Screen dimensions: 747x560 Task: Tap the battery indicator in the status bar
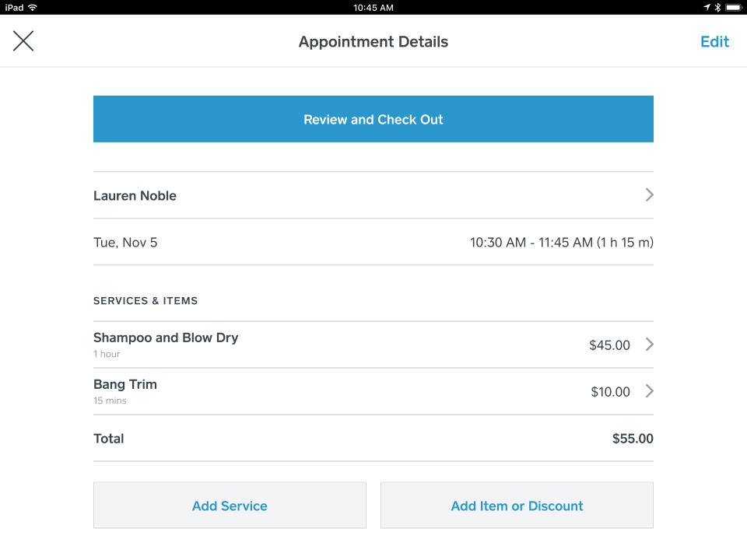pos(734,7)
